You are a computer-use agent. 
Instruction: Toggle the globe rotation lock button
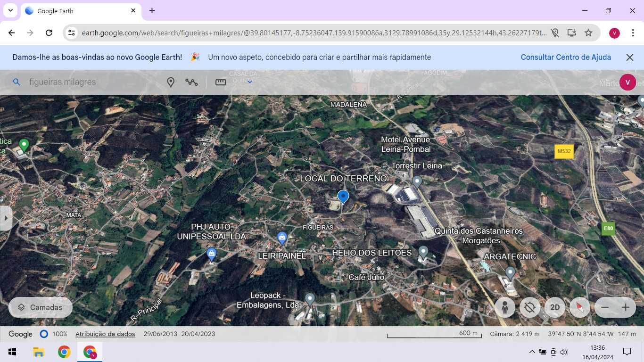(530, 308)
